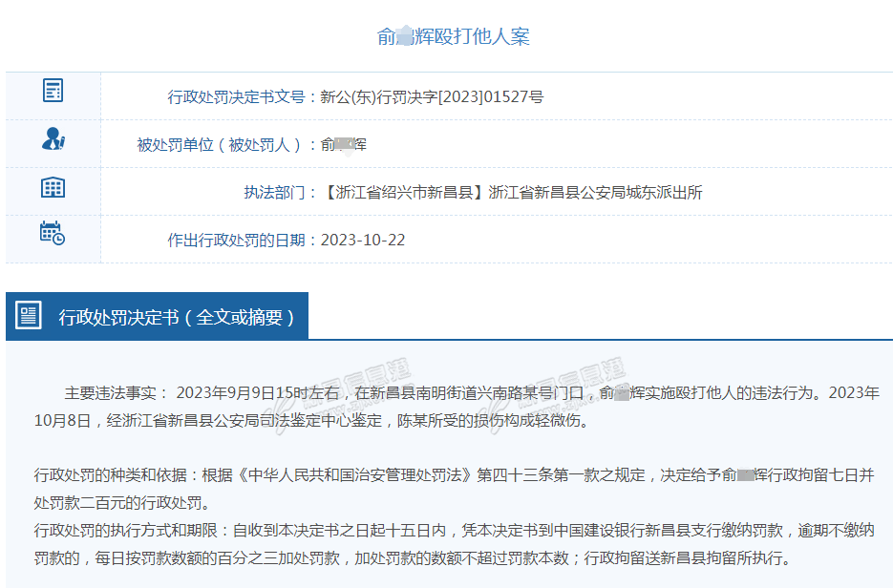
Task: Click the penalized person's name value
Action: 344,144
